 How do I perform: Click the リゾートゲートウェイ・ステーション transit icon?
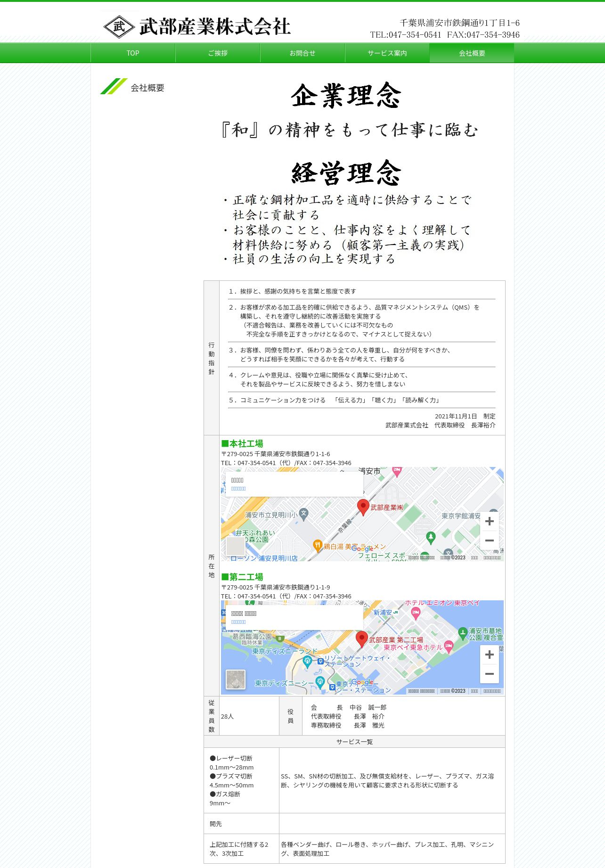pos(320,661)
